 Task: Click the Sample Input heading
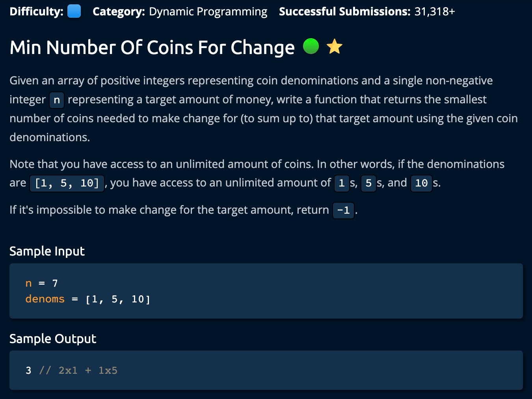coord(47,251)
